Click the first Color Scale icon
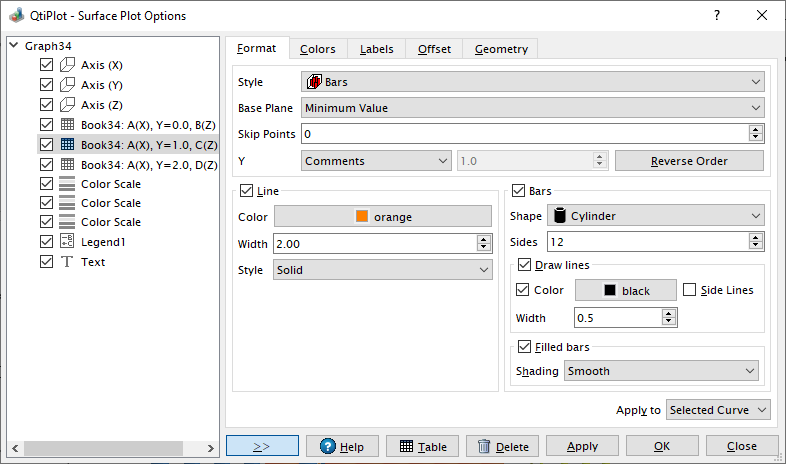This screenshot has width=786, height=464. (67, 184)
